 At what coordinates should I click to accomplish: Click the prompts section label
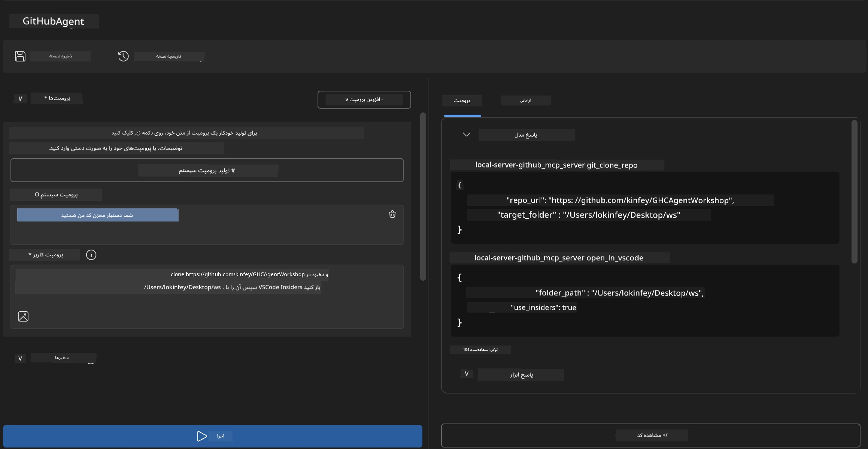(x=57, y=98)
